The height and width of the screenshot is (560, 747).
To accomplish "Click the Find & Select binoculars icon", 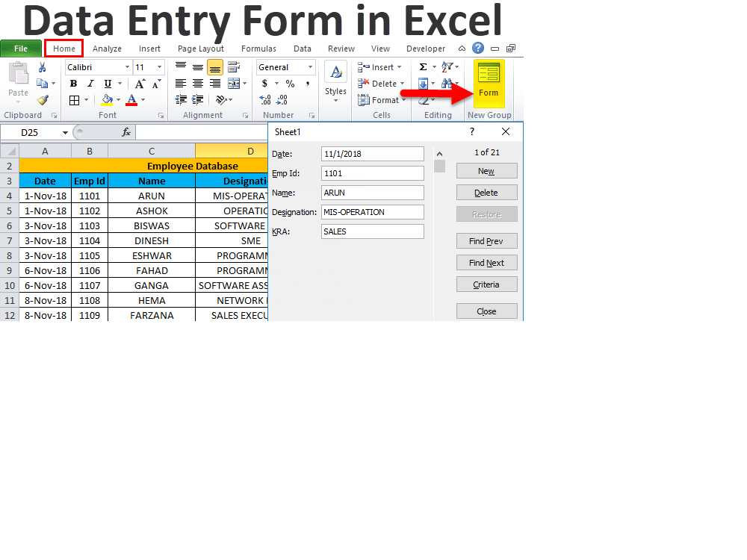I will (446, 83).
